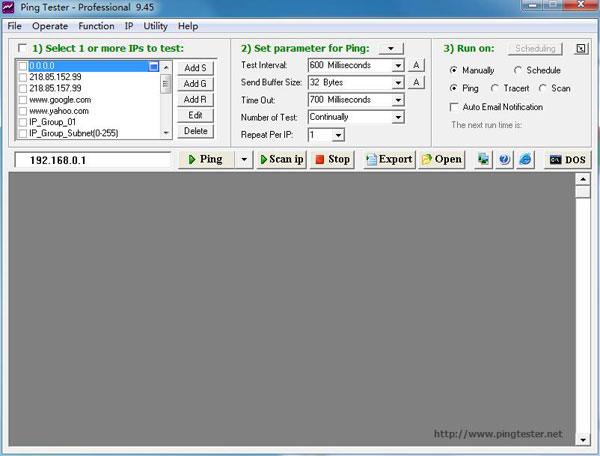
Task: Click the A button next to Send Buffer Size
Action: 416,82
